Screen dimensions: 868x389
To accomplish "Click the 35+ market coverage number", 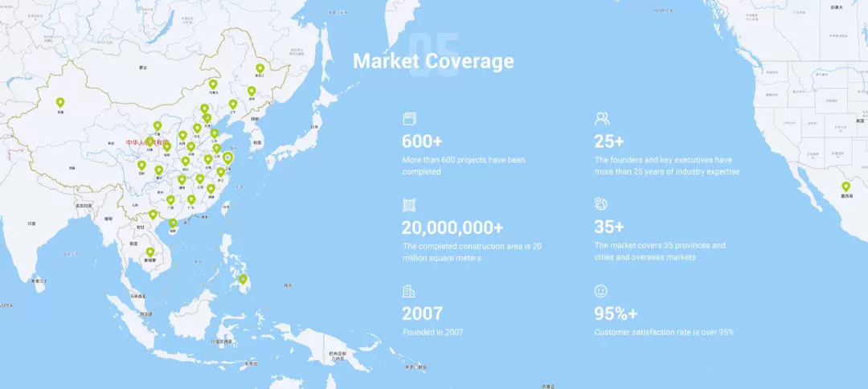I will (x=609, y=227).
